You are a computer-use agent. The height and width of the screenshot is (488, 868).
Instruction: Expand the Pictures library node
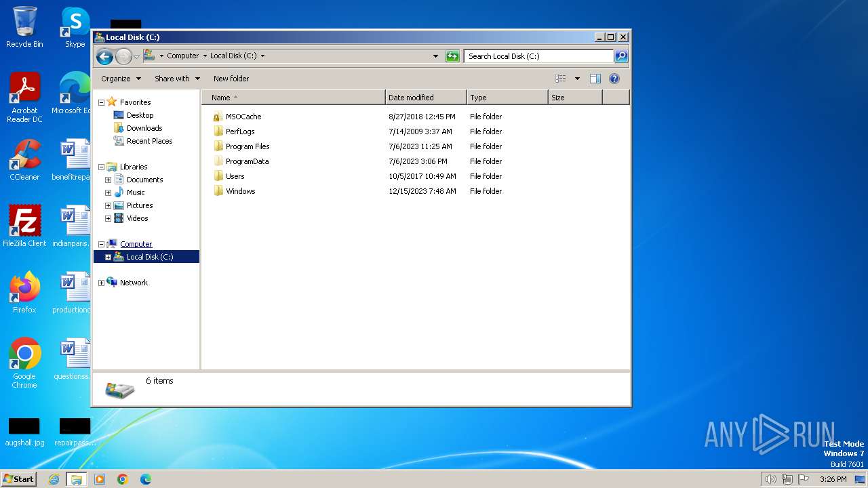[x=108, y=205]
